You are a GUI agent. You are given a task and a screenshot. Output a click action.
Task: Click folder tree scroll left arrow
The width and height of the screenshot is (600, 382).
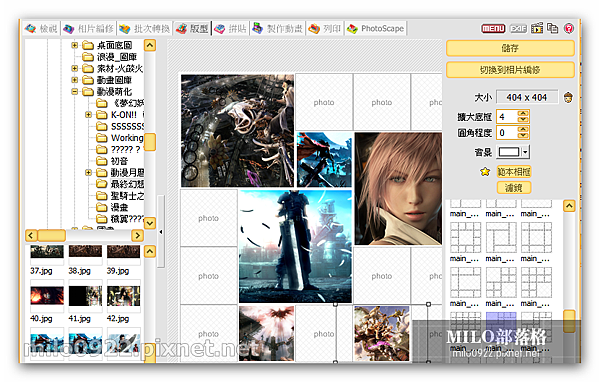31,235
